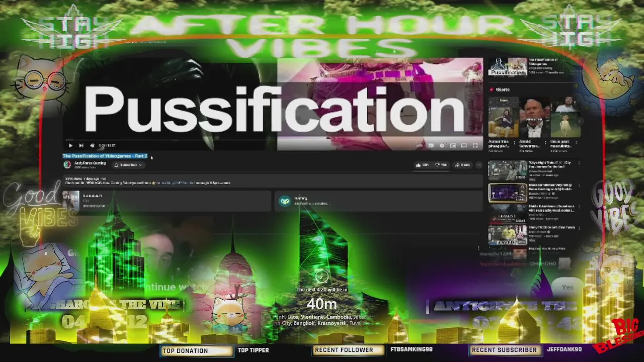Open the Pussification thumbnail in the sidebar
Image resolution: width=644 pixels, height=362 pixels.
coord(507,67)
